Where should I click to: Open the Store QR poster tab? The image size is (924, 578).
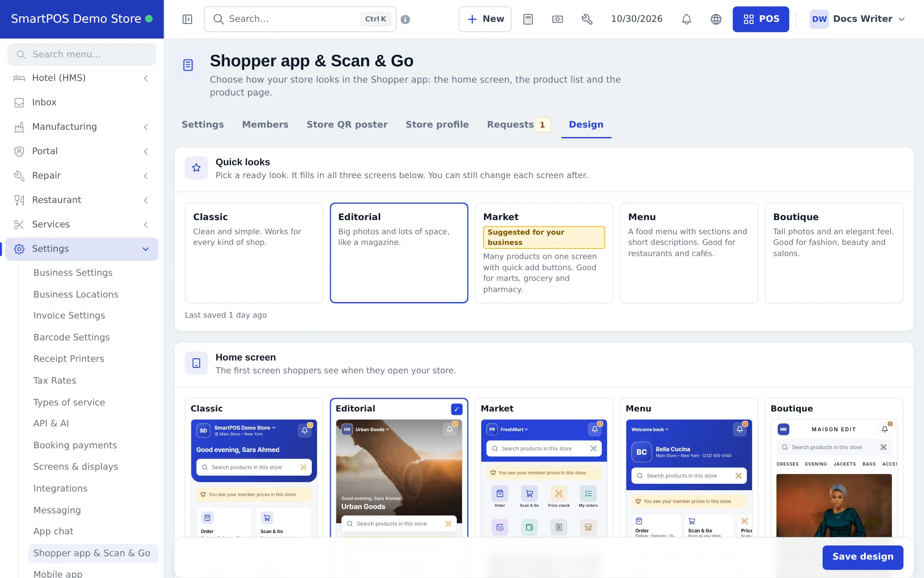click(x=347, y=125)
